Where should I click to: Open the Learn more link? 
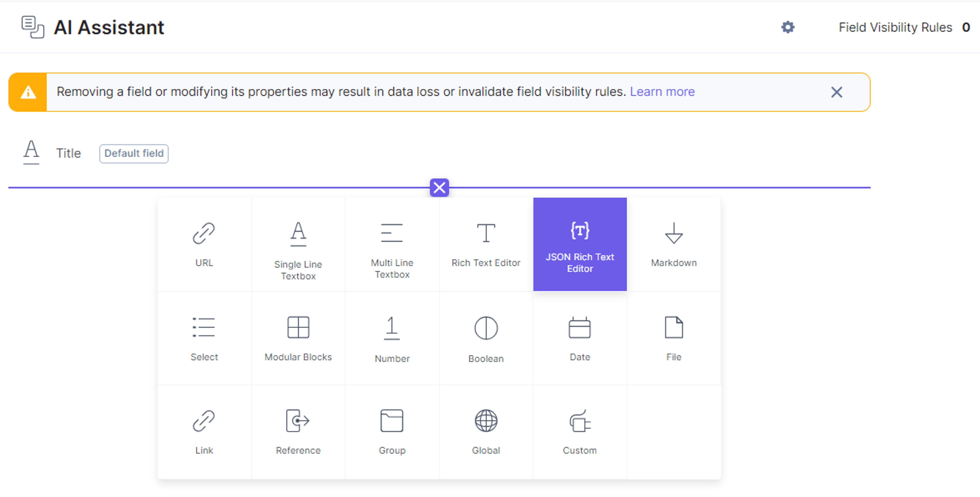[x=662, y=92]
